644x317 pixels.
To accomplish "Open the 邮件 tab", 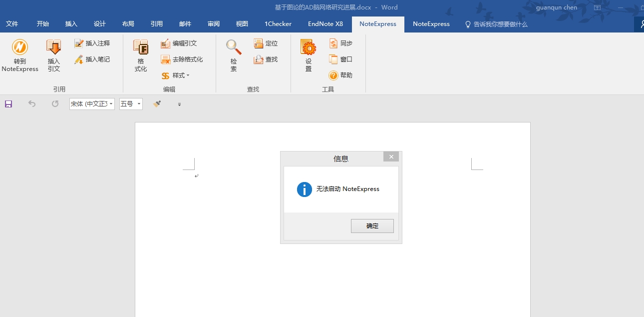I will point(185,24).
